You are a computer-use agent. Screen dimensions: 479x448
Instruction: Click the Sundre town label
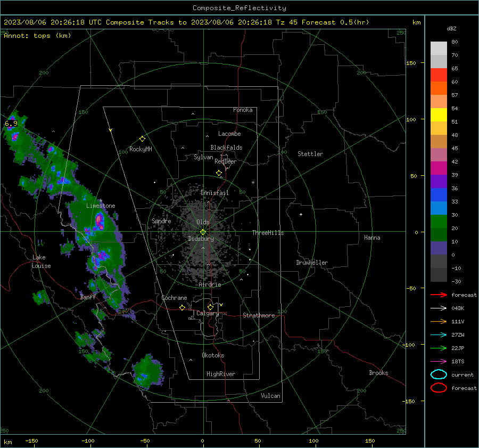(x=161, y=221)
